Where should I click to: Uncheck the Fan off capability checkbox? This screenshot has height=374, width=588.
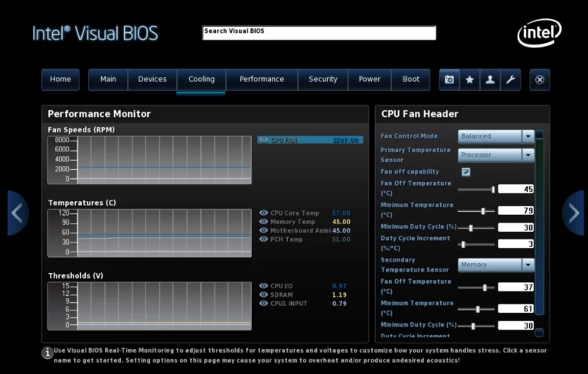point(465,172)
